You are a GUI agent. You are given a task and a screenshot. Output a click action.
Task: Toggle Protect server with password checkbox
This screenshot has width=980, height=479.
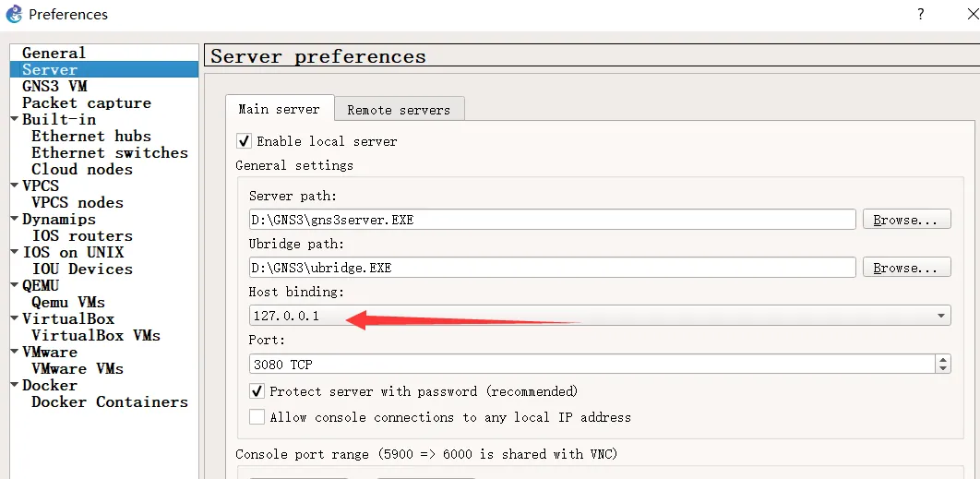point(257,391)
